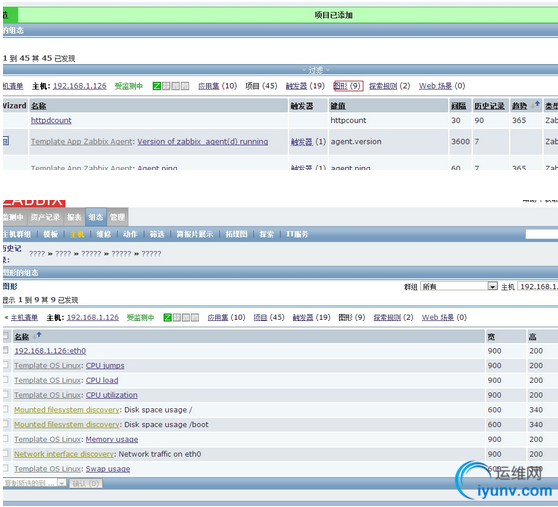Image resolution: width=558 pixels, height=507 pixels.
Task: Check the Disk space usage / row box
Action: pos(6,410)
